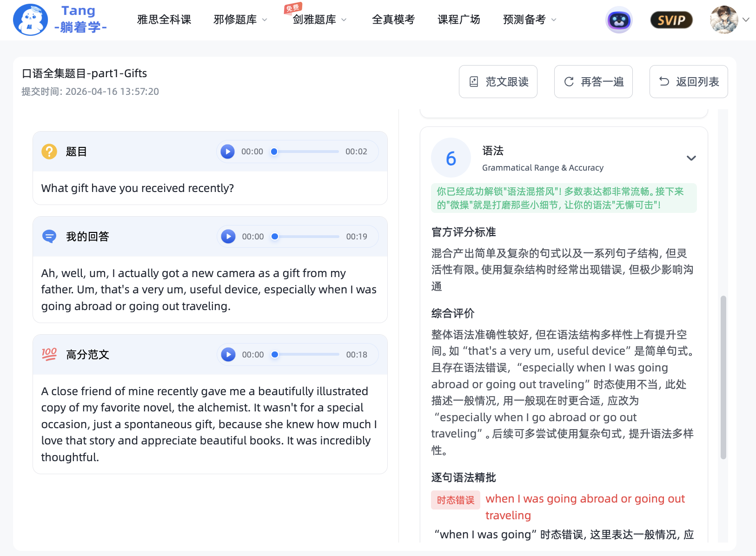Open the AI robot assistant icon
Screen dimensions: 756x556
pos(619,20)
